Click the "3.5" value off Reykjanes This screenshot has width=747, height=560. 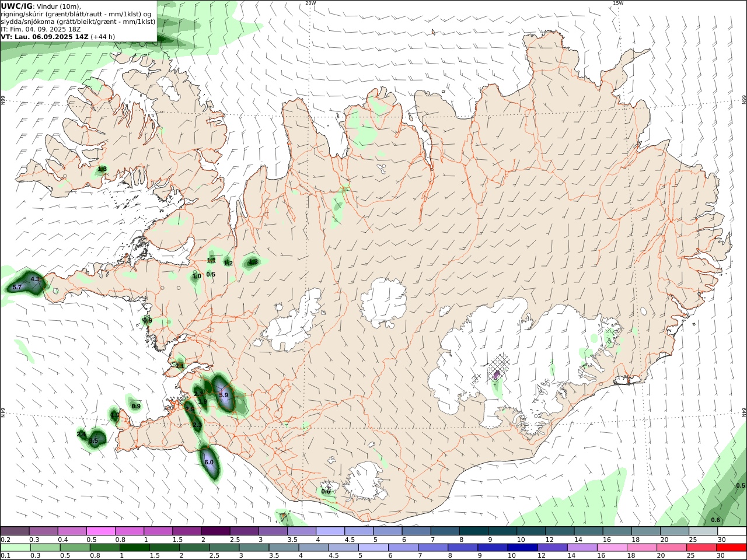coord(93,440)
